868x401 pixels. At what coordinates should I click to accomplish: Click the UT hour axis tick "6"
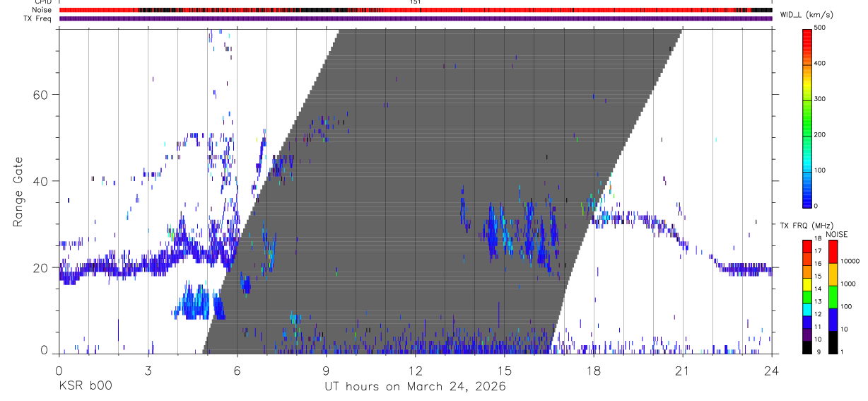(237, 369)
